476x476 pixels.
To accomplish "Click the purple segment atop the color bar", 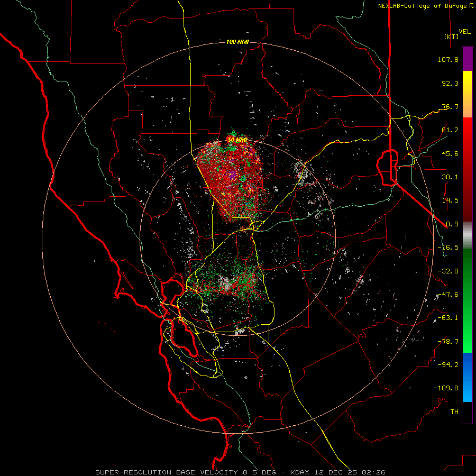I will [x=467, y=59].
